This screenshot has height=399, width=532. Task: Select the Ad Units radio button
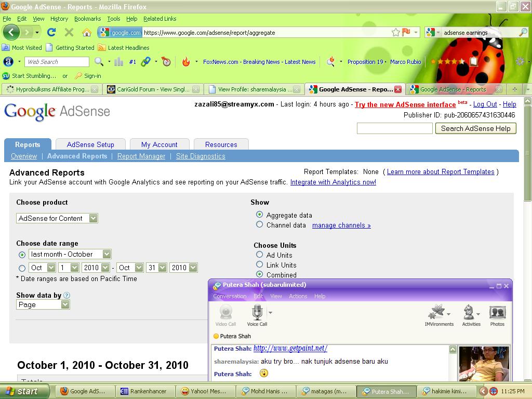pos(260,255)
